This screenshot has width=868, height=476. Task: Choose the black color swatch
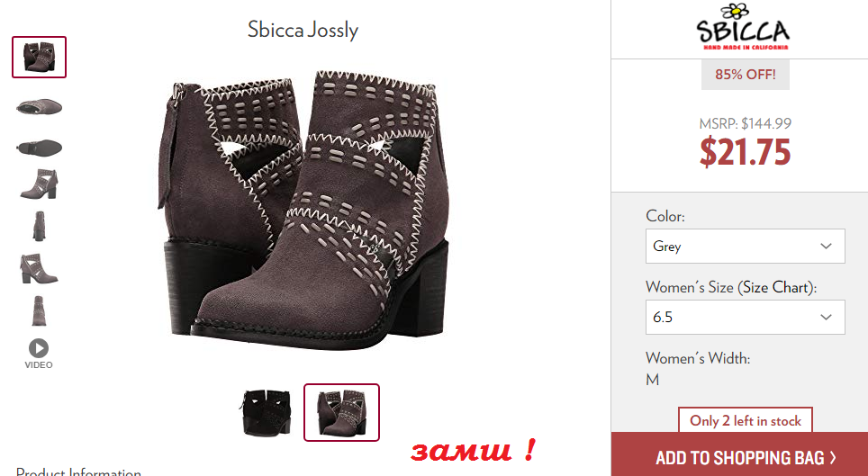point(267,412)
